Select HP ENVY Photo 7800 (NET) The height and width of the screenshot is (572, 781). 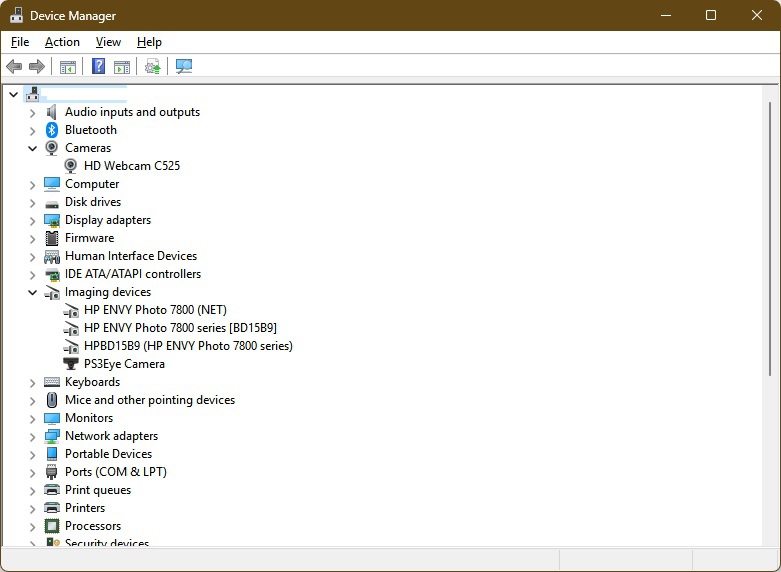pyautogui.click(x=155, y=310)
